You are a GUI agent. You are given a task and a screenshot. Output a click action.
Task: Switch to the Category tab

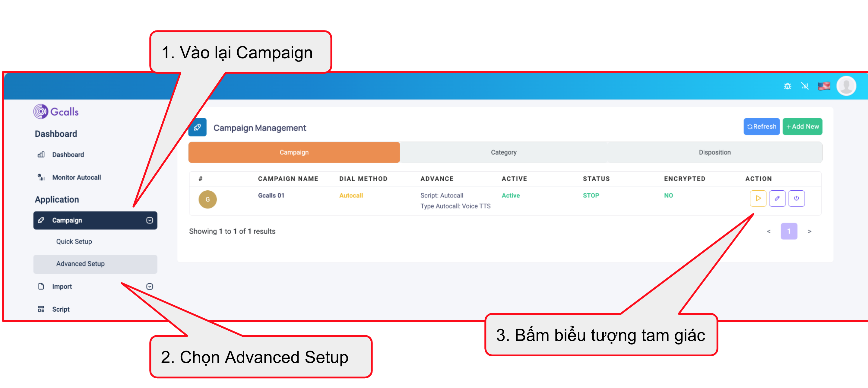(503, 152)
